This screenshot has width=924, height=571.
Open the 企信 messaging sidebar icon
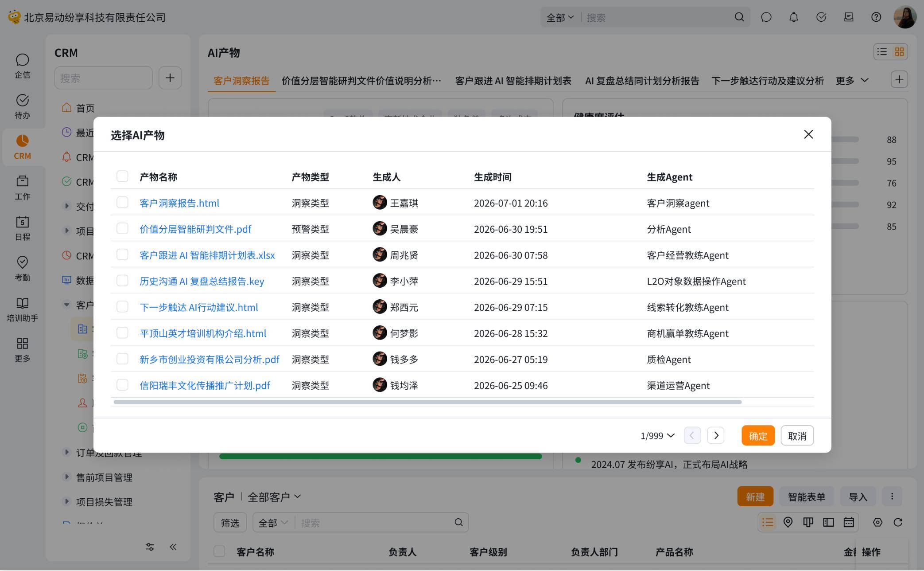click(22, 66)
